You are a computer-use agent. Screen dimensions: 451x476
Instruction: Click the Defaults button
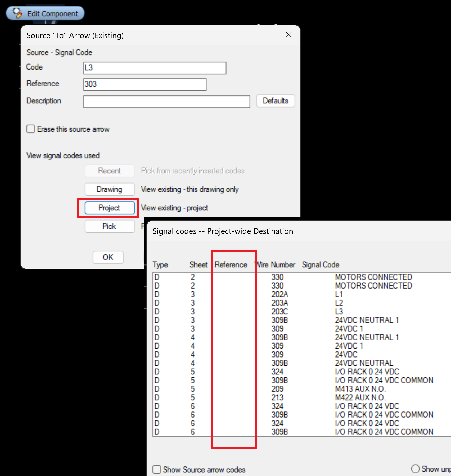275,101
